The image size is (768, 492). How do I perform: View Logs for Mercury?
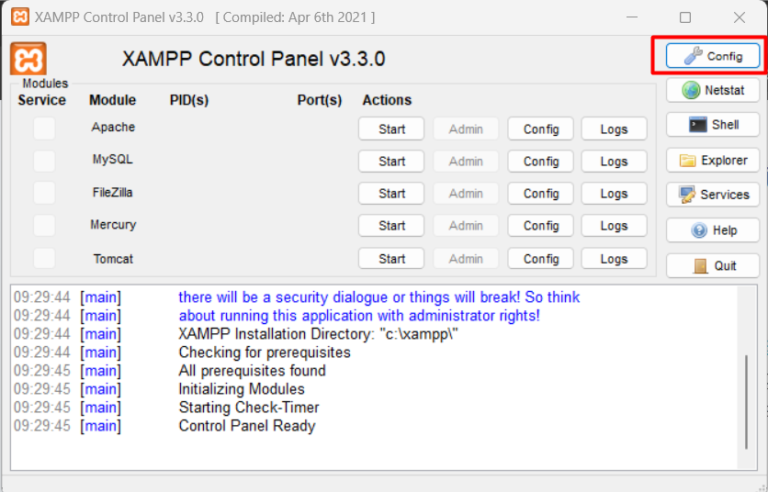(614, 226)
